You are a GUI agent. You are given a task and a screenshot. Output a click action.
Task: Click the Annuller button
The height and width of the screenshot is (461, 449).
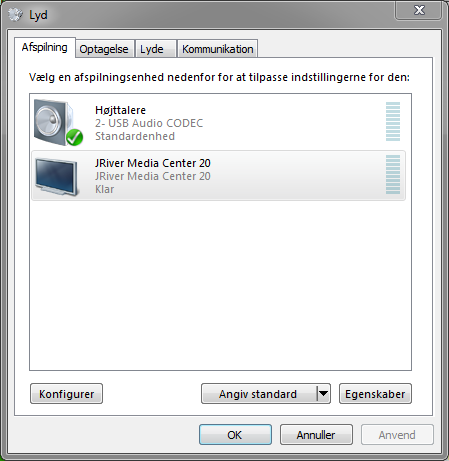pyautogui.click(x=316, y=434)
